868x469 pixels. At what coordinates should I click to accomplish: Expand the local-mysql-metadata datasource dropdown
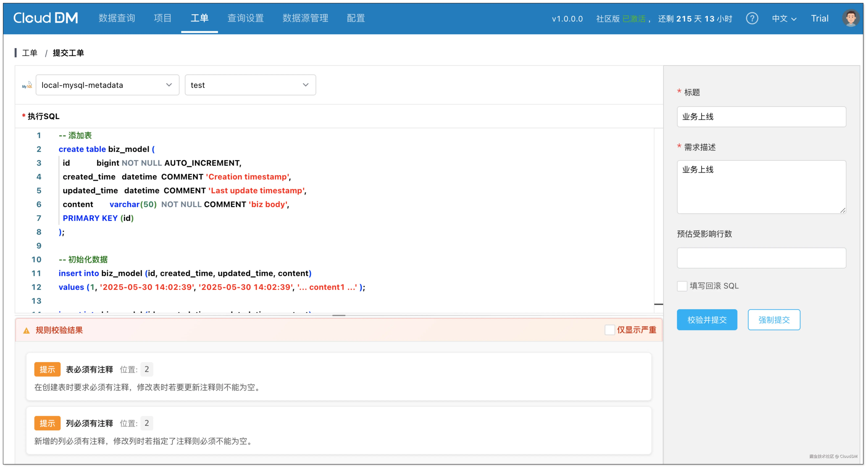(107, 85)
